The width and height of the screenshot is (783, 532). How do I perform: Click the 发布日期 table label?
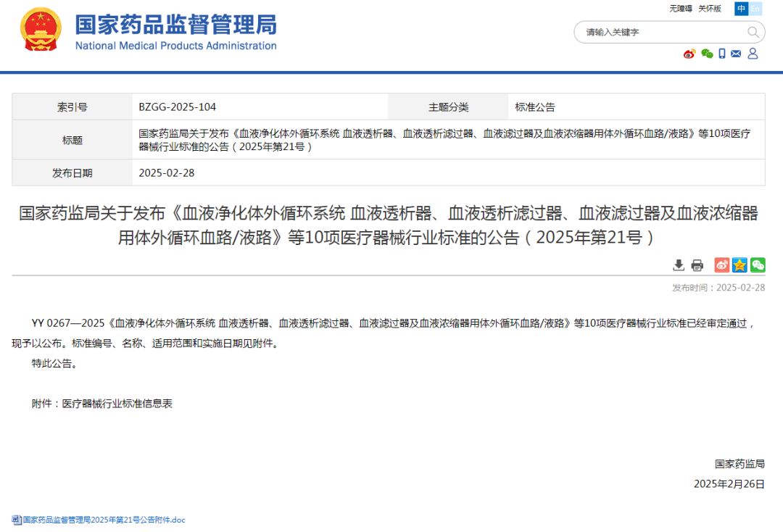72,173
